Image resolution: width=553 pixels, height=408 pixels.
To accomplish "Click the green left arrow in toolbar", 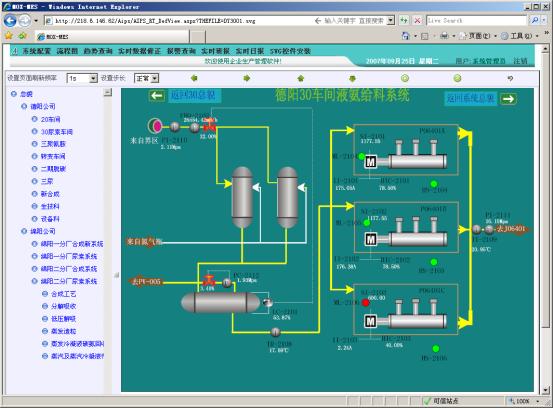I will (x=194, y=78).
